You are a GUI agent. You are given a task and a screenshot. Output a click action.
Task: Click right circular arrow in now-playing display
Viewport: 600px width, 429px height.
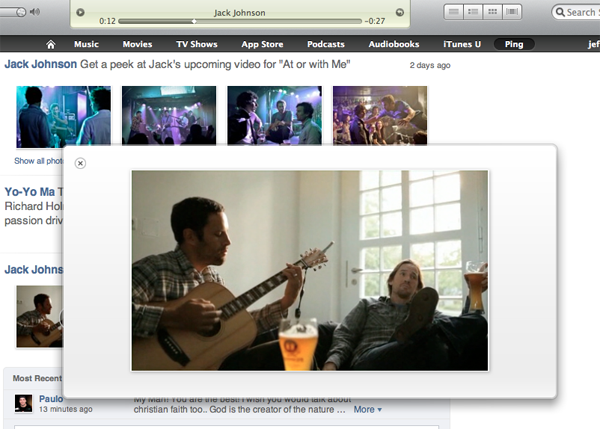[x=399, y=13]
